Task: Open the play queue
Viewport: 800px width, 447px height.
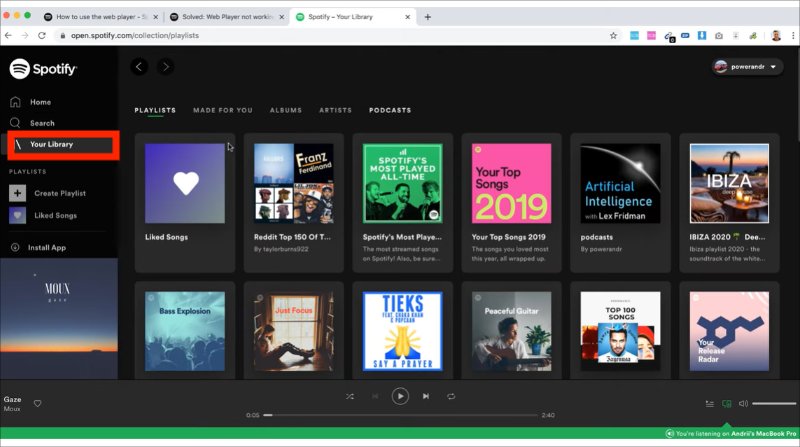Action: coord(710,404)
